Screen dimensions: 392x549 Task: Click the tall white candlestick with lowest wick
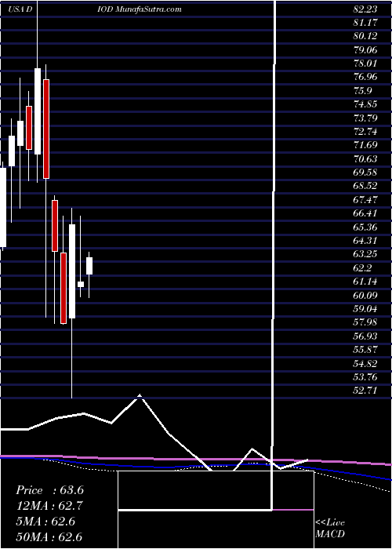click(x=72, y=271)
